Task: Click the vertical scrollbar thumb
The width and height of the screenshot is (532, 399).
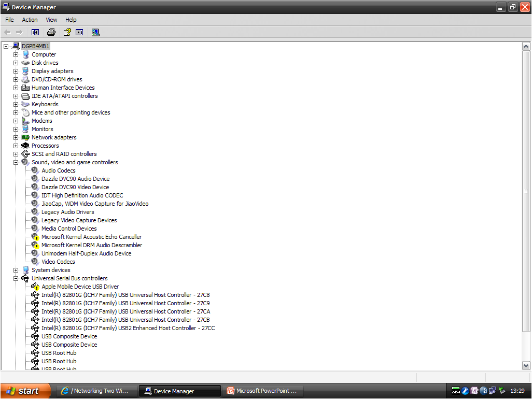Action: click(x=526, y=192)
